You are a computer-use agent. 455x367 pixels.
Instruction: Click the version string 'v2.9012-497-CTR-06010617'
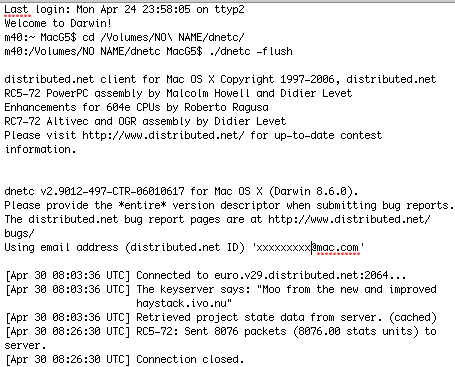pyautogui.click(x=112, y=191)
